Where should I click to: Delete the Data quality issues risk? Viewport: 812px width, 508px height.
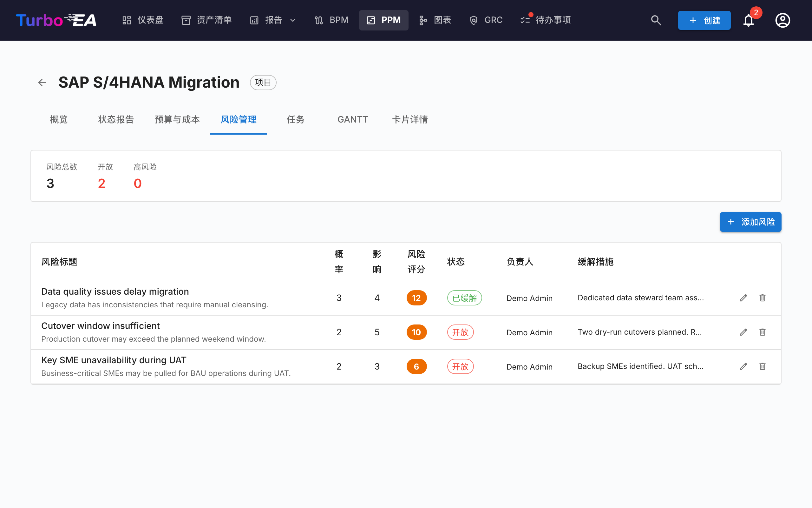tap(762, 298)
